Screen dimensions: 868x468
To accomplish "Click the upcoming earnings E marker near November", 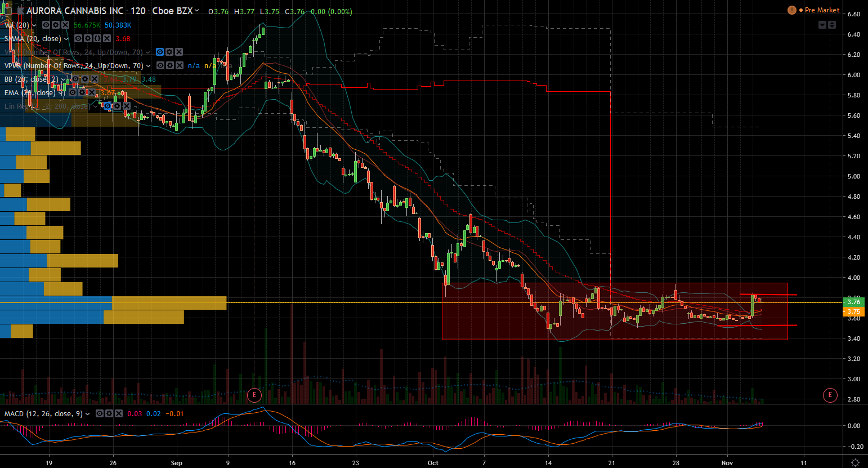I will (830, 395).
